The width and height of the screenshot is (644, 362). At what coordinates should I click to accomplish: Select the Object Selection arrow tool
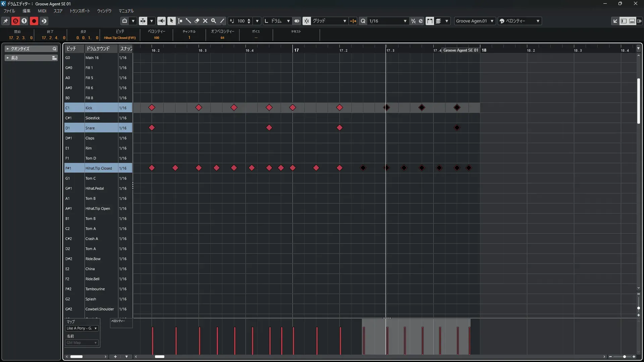tap(171, 21)
